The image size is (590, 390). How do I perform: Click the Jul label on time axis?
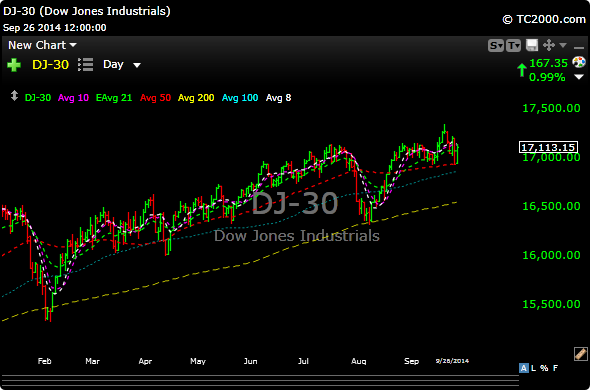tap(303, 361)
